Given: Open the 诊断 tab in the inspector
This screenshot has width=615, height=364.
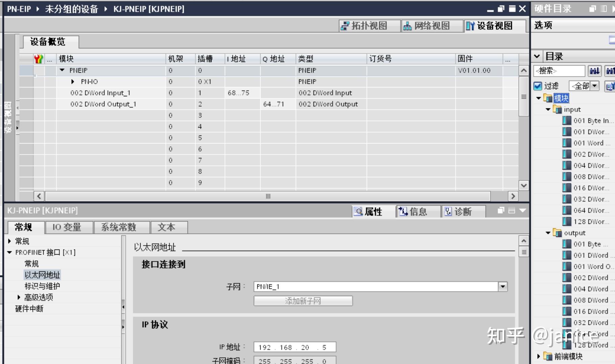Looking at the screenshot, I should 463,212.
